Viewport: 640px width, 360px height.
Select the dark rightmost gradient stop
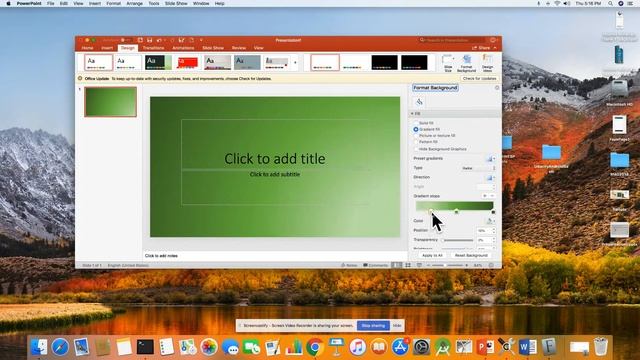click(493, 211)
